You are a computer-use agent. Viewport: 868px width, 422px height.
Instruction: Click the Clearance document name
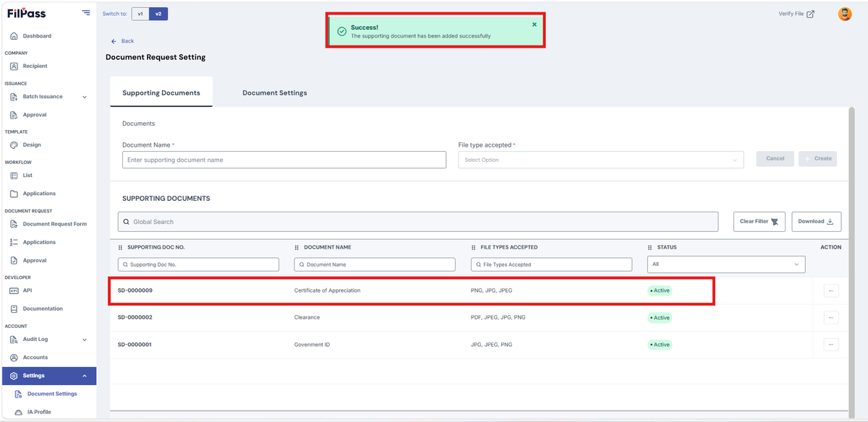click(x=307, y=318)
